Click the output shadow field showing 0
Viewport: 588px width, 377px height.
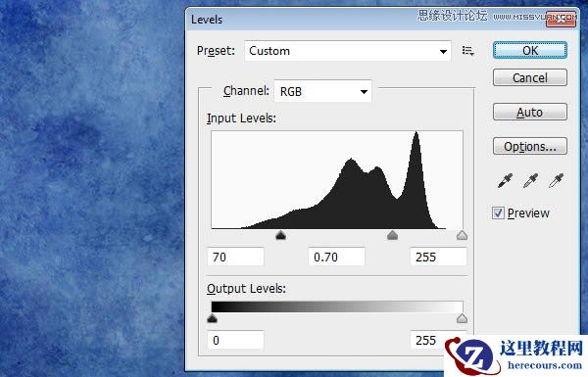tap(235, 340)
